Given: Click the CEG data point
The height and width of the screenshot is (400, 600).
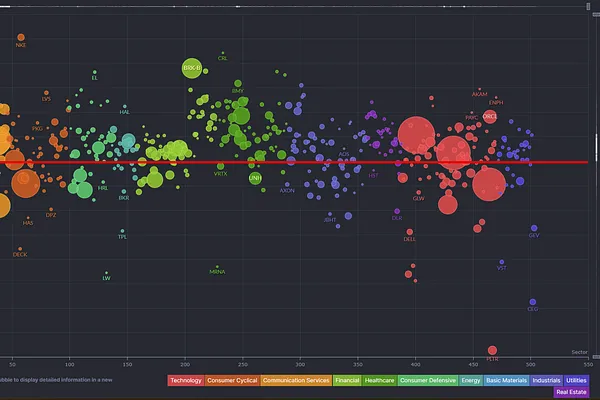Looking at the screenshot, I should coord(534,301).
